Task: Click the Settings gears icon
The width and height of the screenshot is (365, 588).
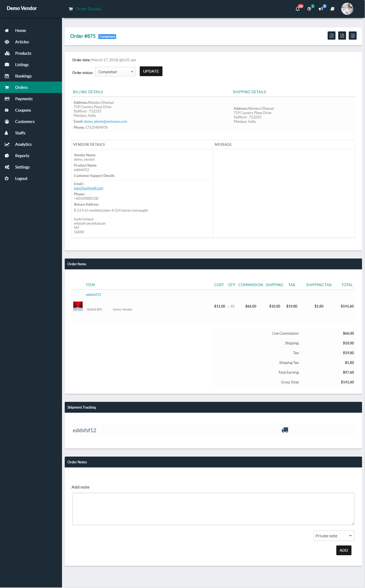Action: coord(7,167)
